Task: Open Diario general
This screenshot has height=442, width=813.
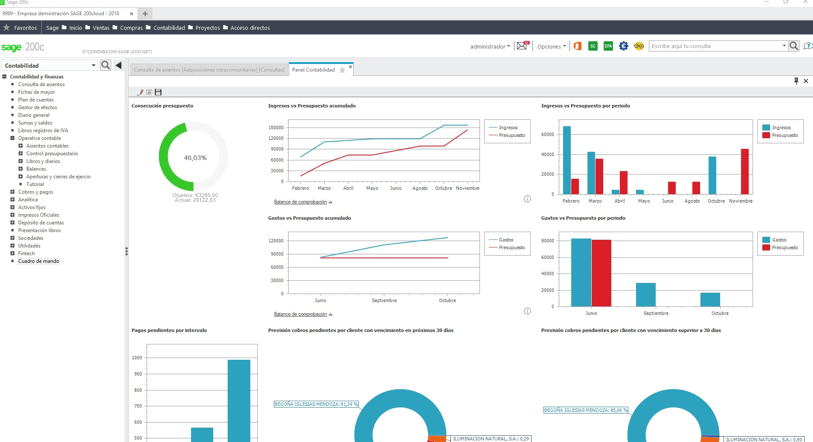Action: (x=34, y=115)
